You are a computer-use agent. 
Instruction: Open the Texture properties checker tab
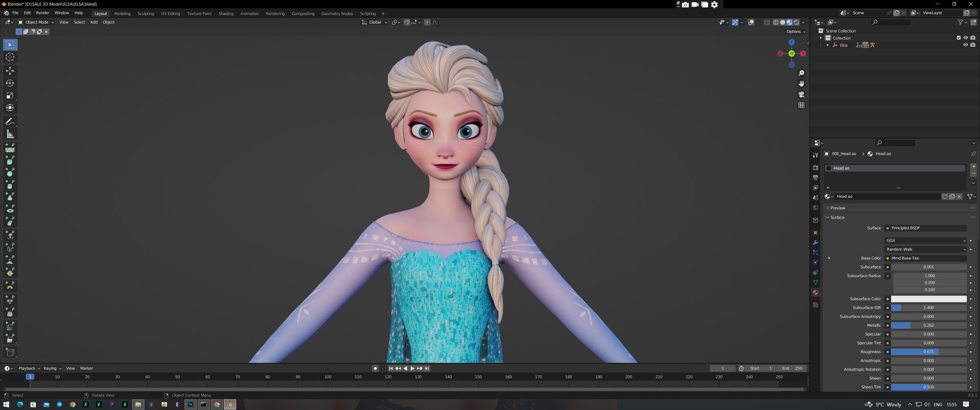tap(815, 305)
